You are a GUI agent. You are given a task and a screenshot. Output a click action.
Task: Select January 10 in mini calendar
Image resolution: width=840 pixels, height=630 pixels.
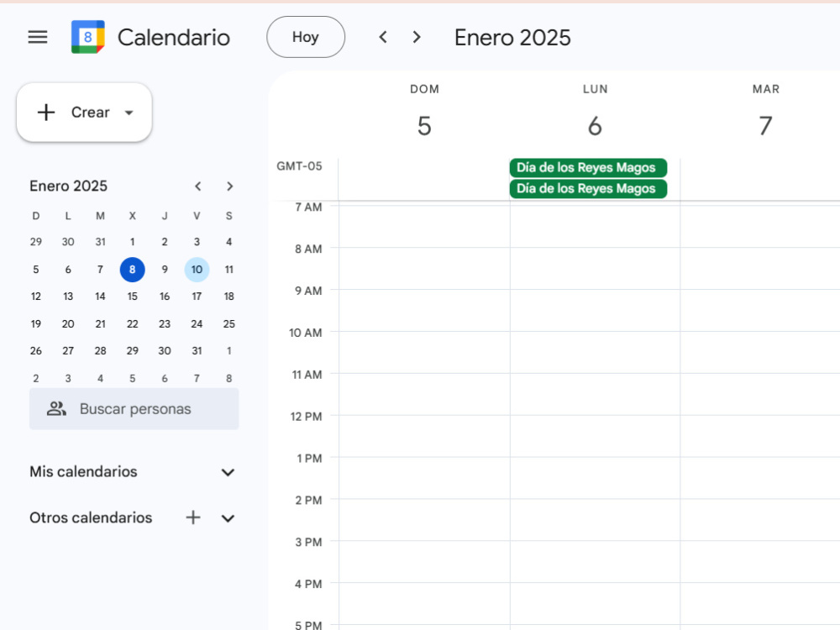197,270
